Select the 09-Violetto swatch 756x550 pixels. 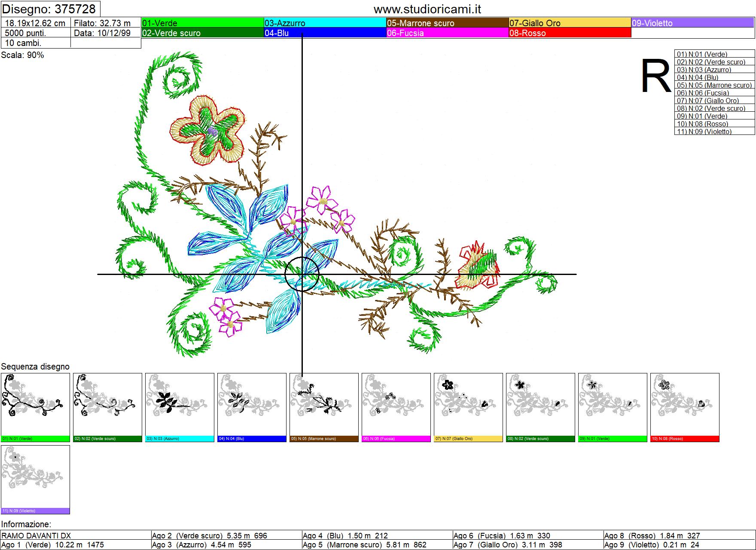[692, 23]
